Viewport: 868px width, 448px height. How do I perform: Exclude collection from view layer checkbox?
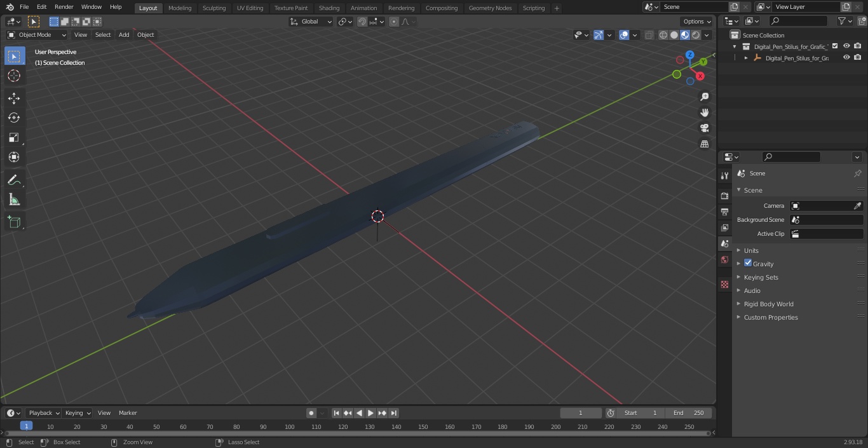tap(835, 46)
